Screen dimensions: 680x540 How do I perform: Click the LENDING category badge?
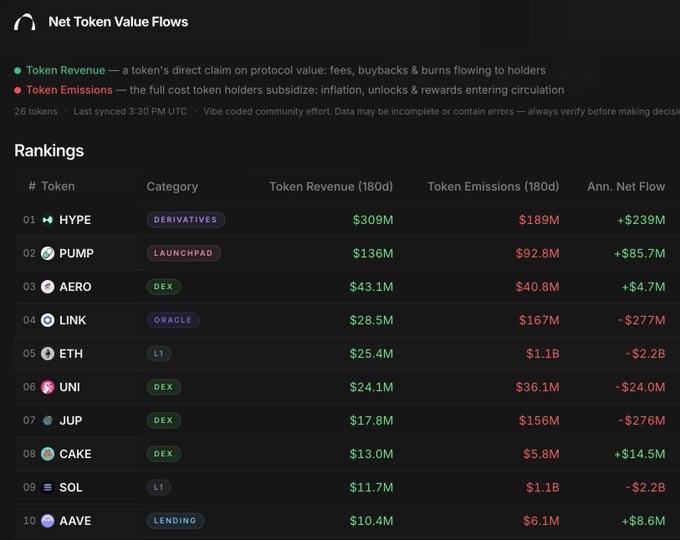pos(175,521)
